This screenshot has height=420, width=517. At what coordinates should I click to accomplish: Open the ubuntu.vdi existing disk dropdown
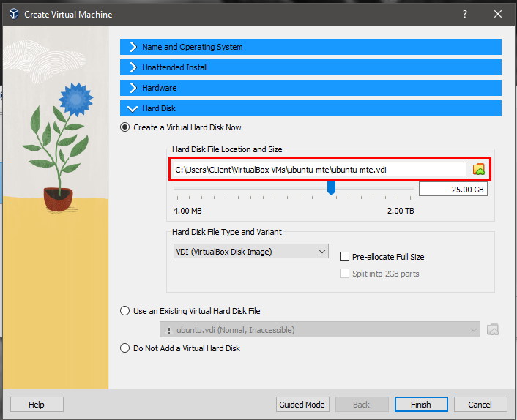(320, 329)
